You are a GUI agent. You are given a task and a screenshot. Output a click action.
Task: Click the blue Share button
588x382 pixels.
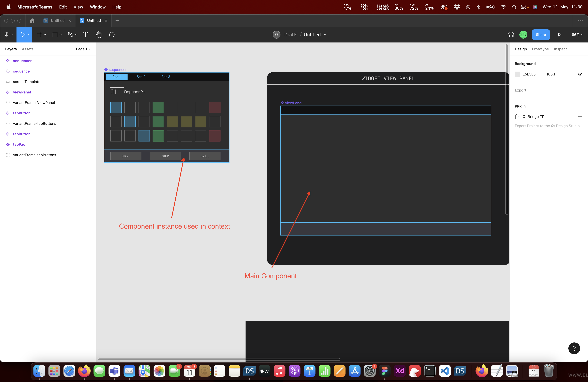[541, 35]
